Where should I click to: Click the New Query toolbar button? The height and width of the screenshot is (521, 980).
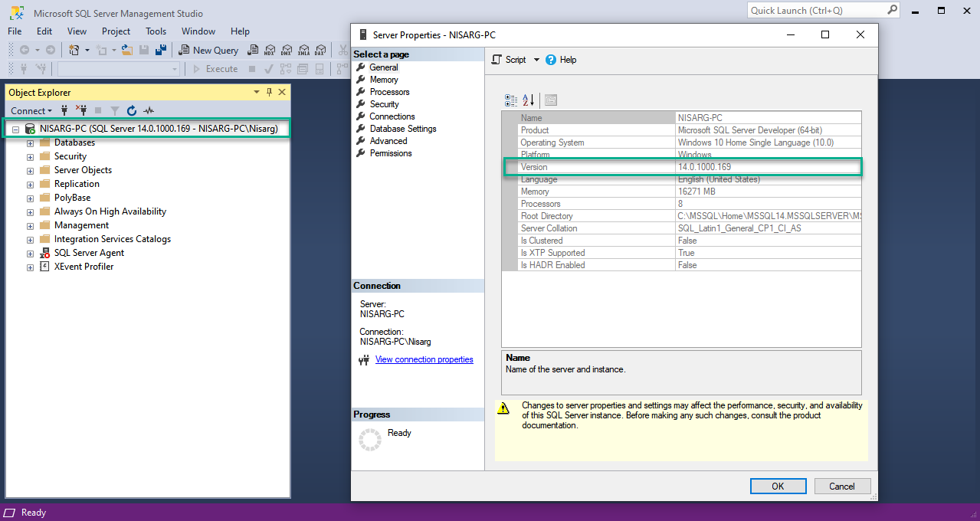(x=208, y=50)
